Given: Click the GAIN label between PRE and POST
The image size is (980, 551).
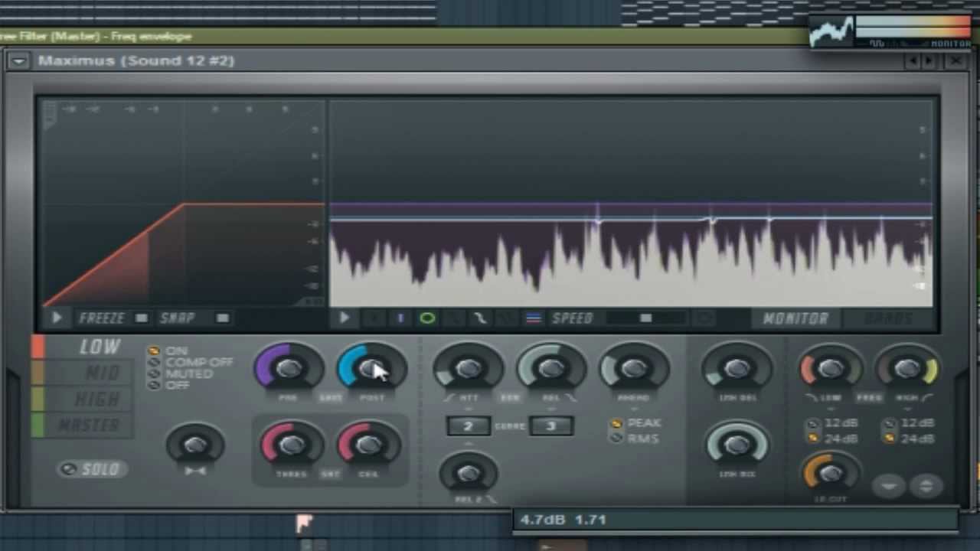Looking at the screenshot, I should pyautogui.click(x=330, y=398).
